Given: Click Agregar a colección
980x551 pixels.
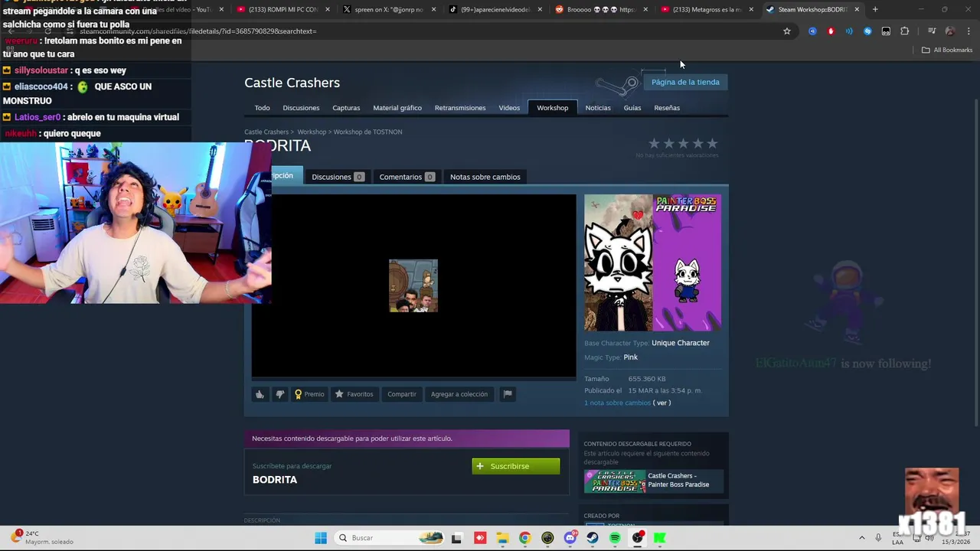Looking at the screenshot, I should 459,394.
